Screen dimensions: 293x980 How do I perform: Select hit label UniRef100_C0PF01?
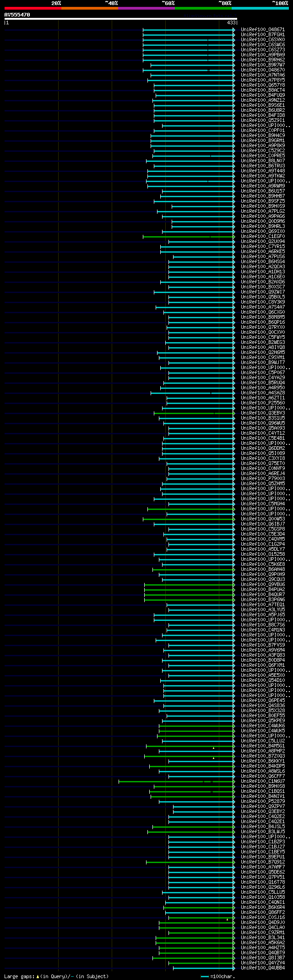click(263, 130)
